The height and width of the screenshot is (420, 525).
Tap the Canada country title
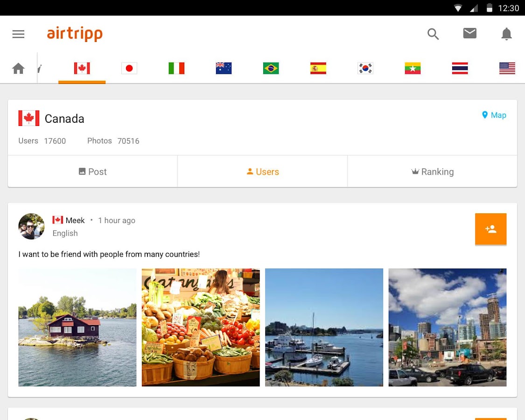pyautogui.click(x=64, y=119)
